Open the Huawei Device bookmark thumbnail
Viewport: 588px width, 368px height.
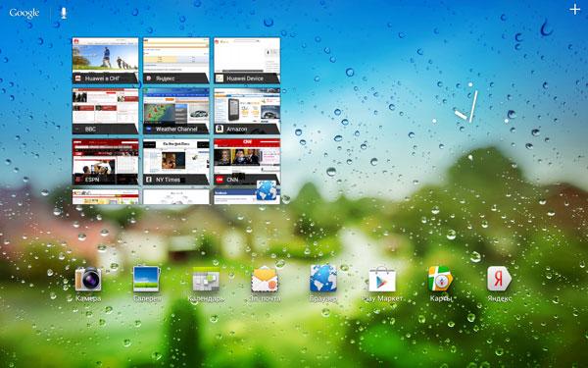[247, 60]
